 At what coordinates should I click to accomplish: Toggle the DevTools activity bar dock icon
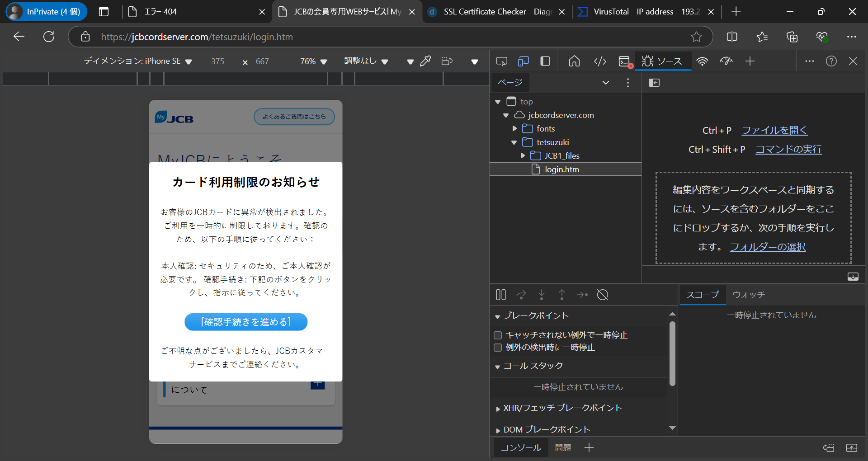[545, 61]
